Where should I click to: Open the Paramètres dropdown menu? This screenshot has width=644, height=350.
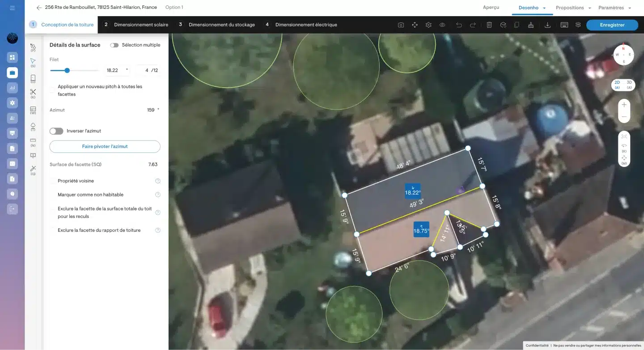click(614, 8)
